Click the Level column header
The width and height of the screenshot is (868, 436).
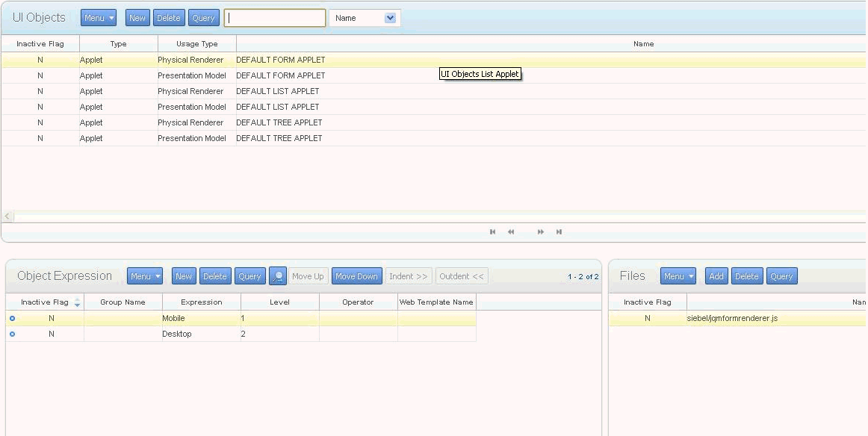[279, 302]
